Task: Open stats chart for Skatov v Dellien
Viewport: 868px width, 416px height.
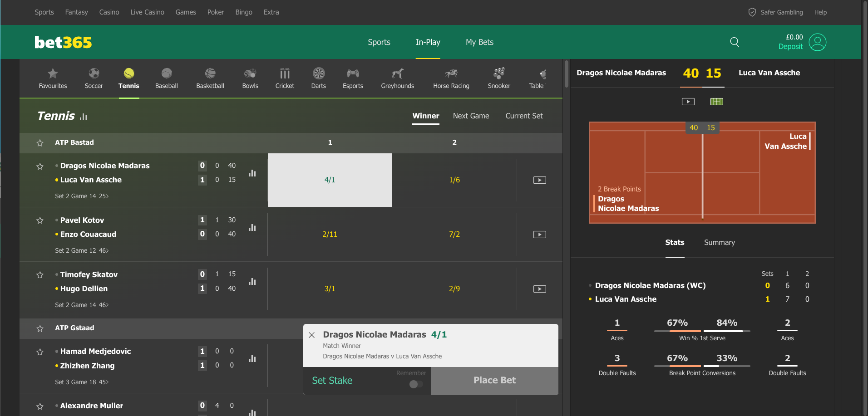Action: click(252, 281)
